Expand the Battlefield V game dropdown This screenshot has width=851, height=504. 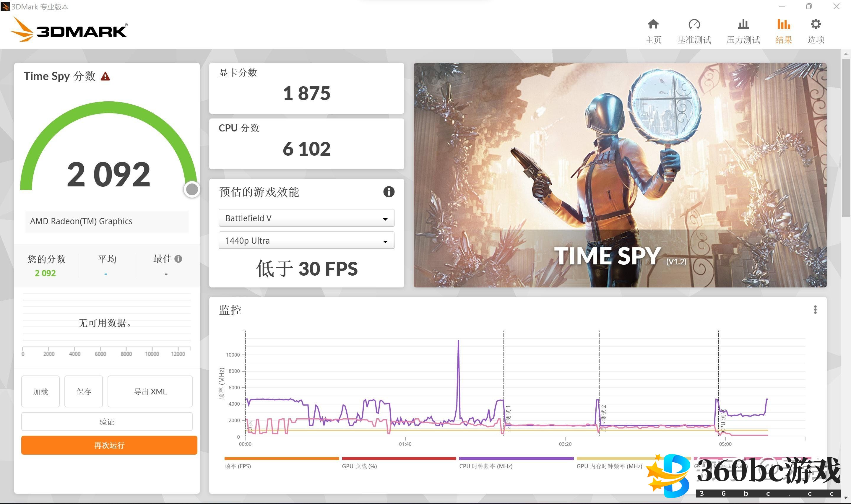(x=306, y=218)
